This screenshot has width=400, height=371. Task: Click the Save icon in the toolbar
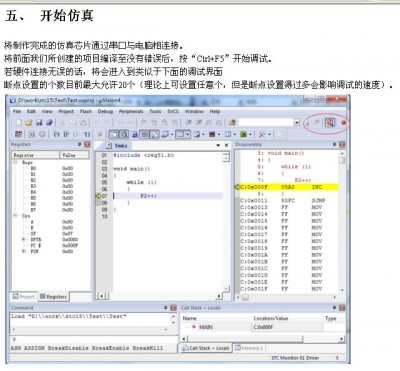pos(39,123)
